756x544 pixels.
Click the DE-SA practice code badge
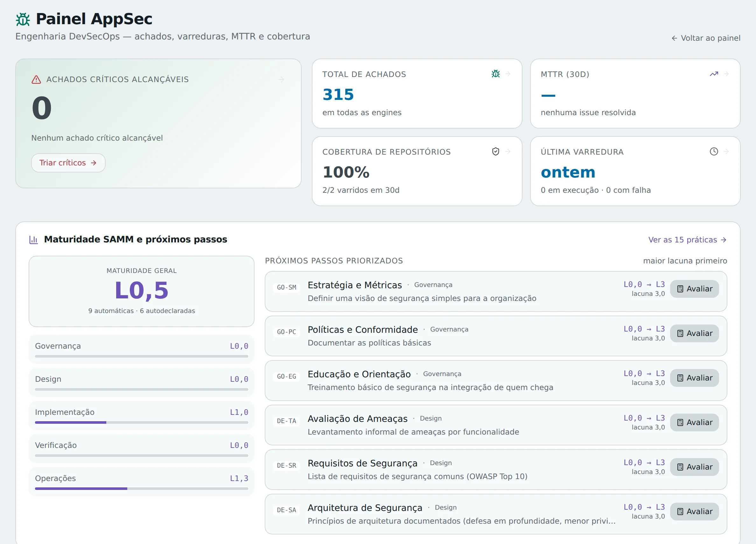(x=287, y=510)
